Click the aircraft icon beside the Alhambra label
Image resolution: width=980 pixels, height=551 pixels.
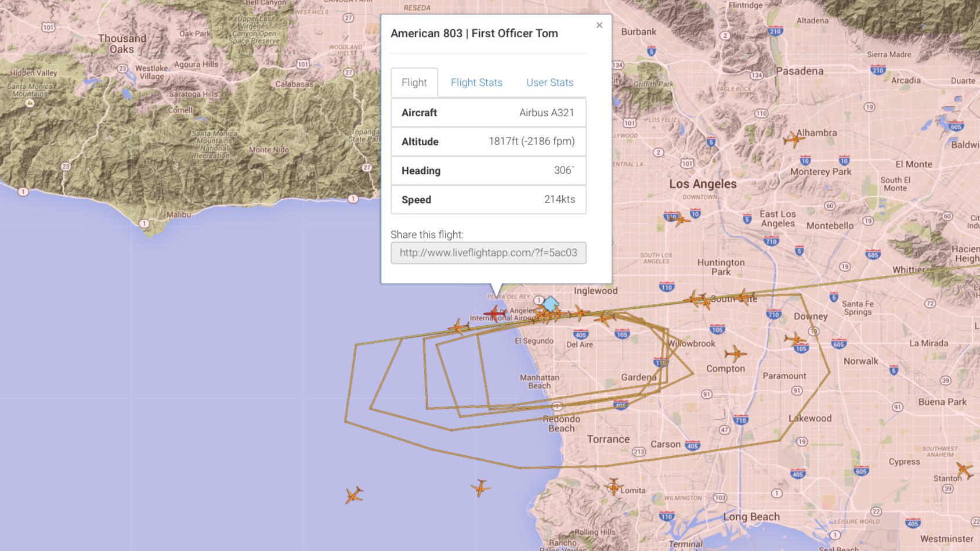(793, 139)
